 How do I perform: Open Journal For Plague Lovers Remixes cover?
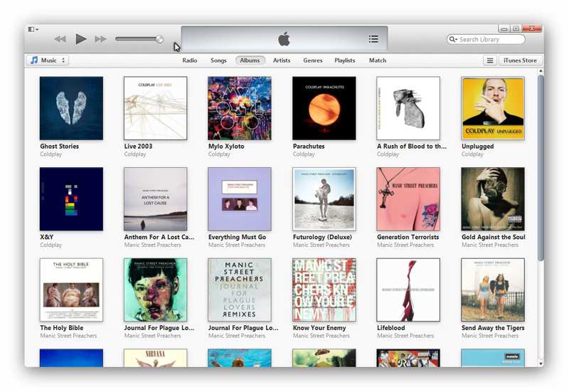pyautogui.click(x=240, y=290)
